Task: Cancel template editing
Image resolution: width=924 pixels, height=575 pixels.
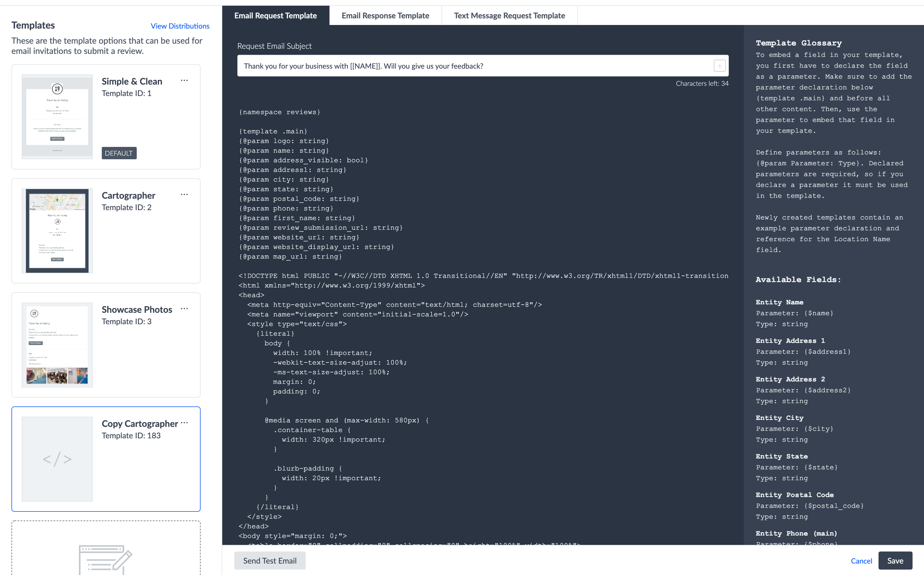Action: point(861,561)
